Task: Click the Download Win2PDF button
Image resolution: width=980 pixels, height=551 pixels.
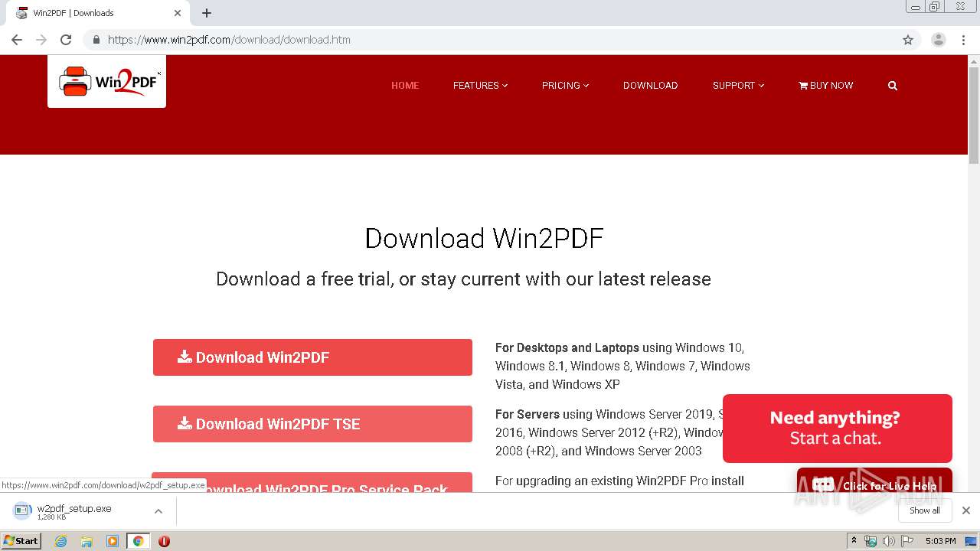Action: point(312,357)
